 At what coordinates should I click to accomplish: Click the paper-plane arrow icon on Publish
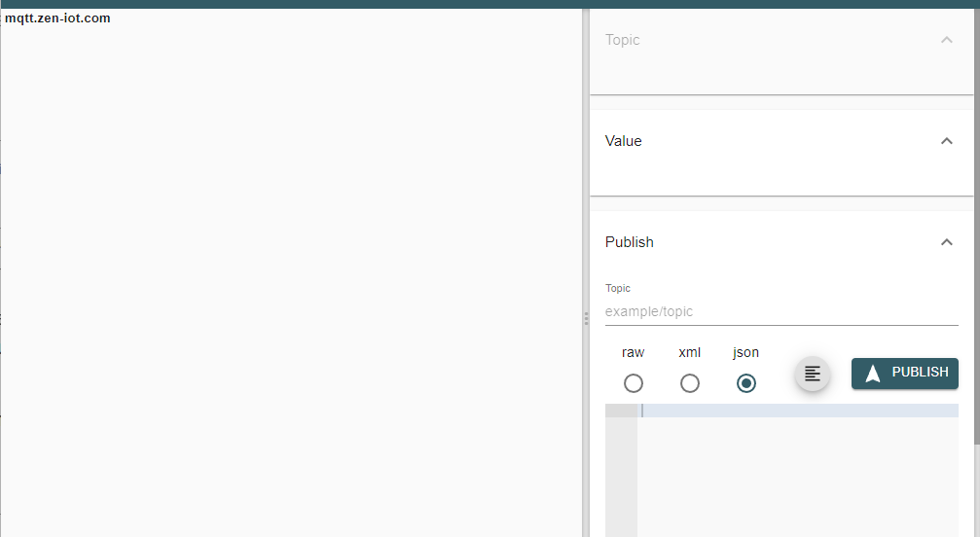click(873, 374)
